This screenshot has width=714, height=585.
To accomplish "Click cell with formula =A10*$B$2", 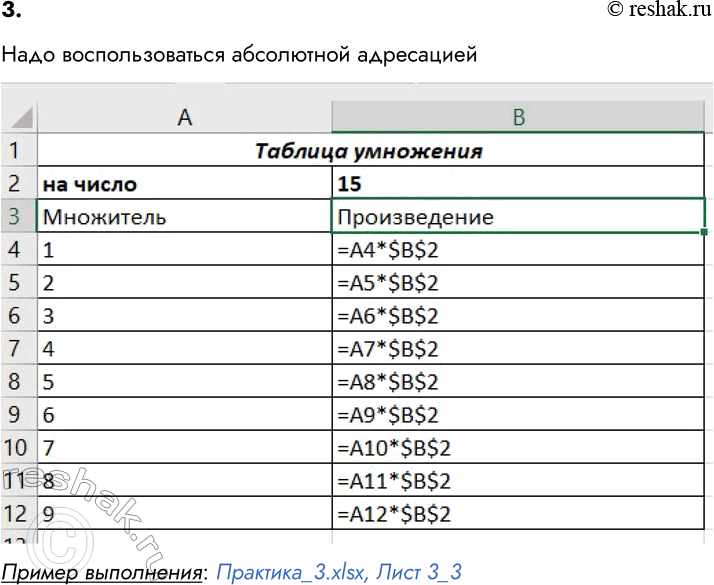I will pyautogui.click(x=518, y=447).
